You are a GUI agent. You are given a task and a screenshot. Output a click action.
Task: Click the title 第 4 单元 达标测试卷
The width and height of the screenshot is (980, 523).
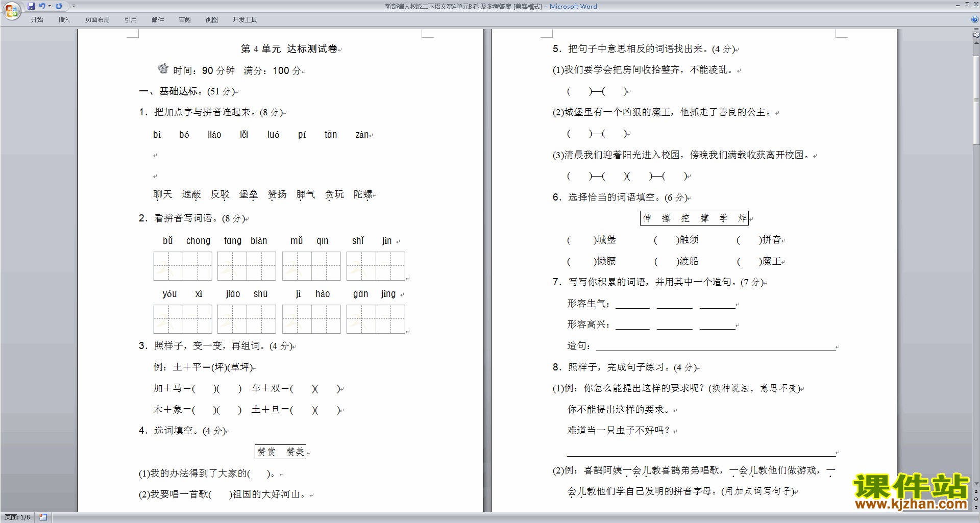(x=289, y=49)
